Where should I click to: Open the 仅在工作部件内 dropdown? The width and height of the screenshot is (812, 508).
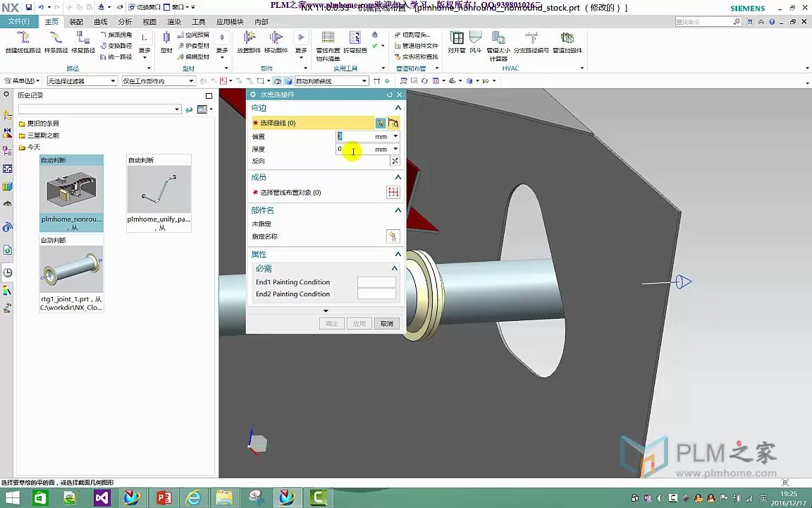pos(159,81)
